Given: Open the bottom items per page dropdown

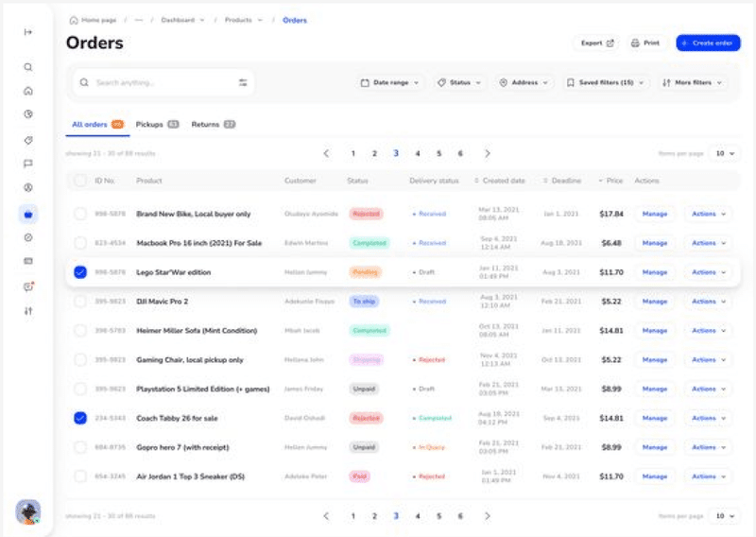Looking at the screenshot, I should point(725,516).
